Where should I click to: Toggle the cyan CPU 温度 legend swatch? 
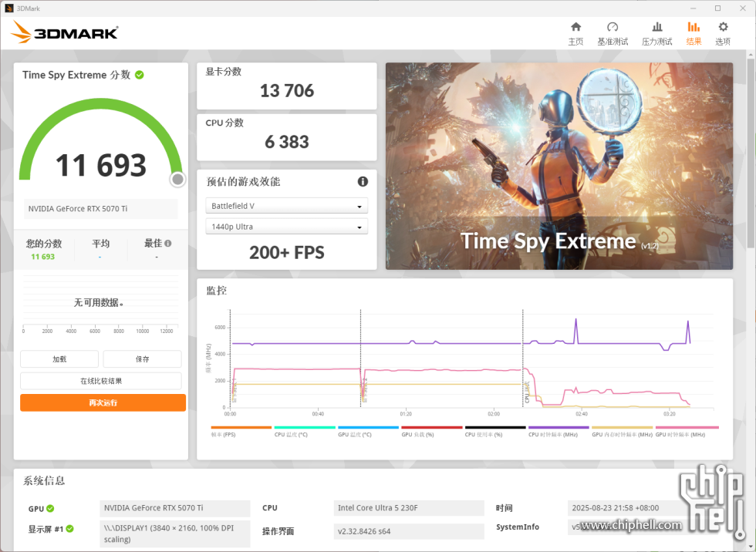[x=305, y=427]
